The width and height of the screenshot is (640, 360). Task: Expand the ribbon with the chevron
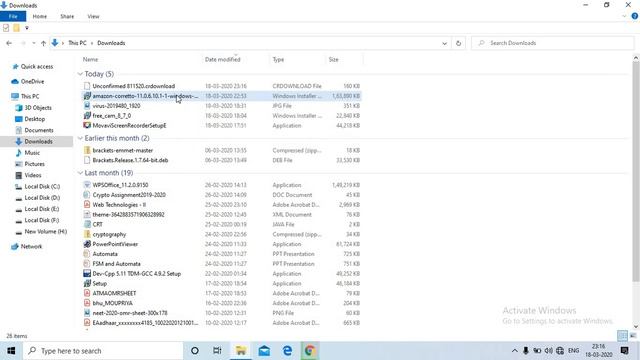[x=624, y=16]
